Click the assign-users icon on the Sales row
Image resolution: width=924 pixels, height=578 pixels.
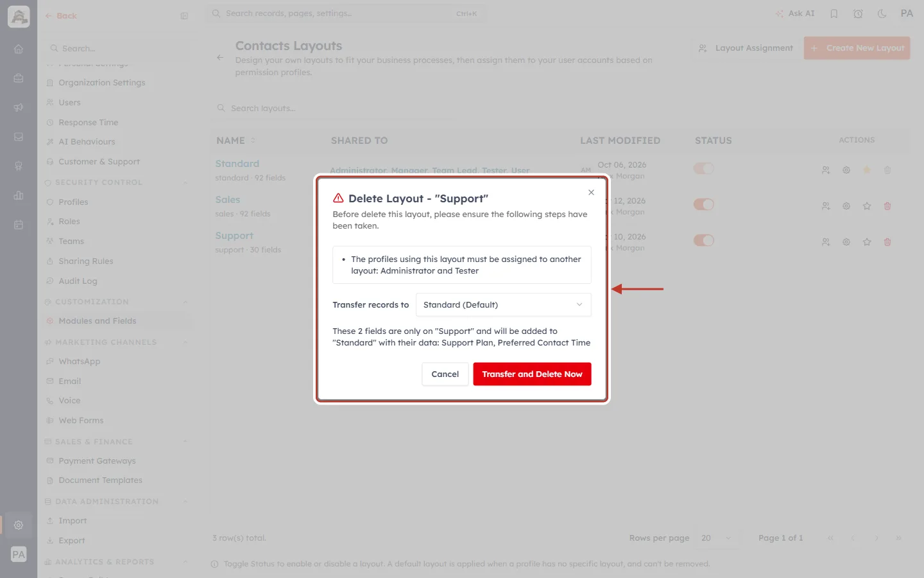(x=826, y=206)
